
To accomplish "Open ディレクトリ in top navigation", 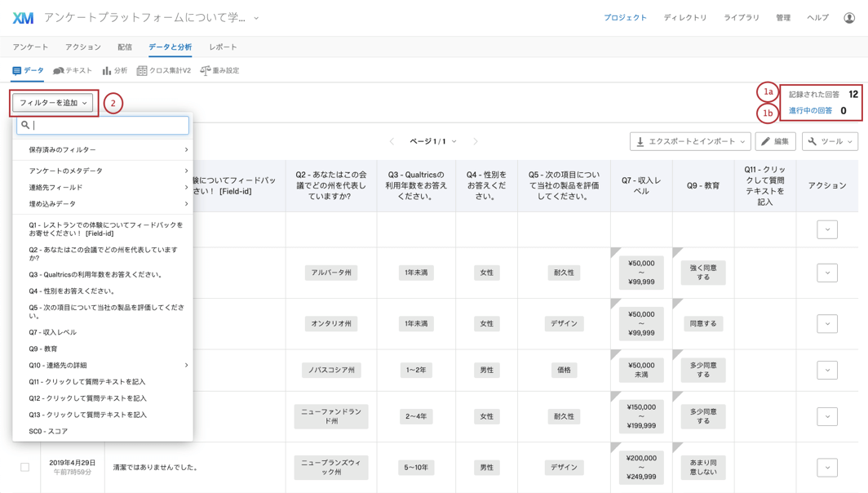I will (x=685, y=18).
